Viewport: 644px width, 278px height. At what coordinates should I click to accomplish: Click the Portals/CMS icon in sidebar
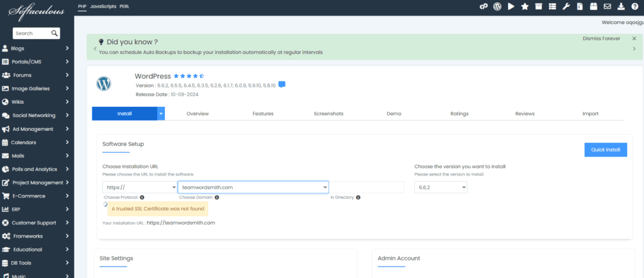pos(5,62)
